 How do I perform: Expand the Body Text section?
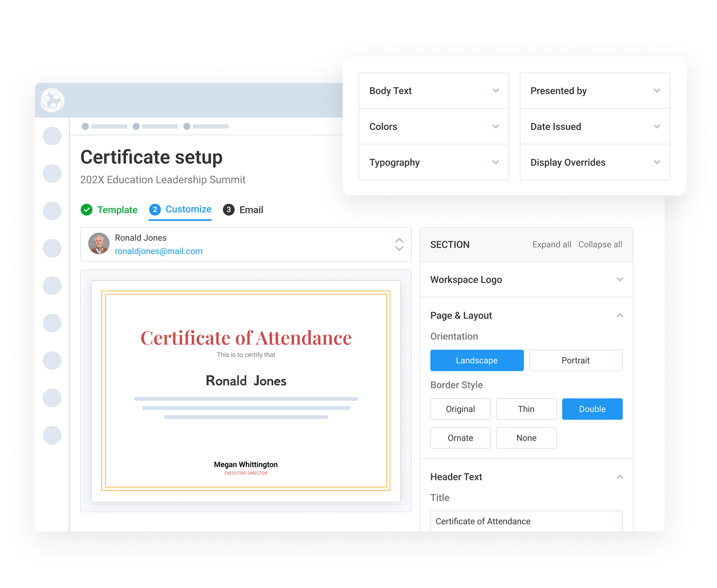tap(434, 91)
